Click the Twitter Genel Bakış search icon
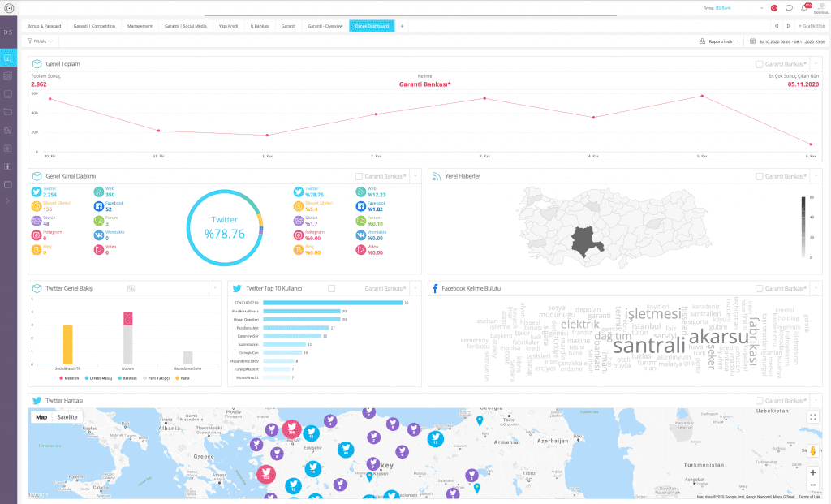This screenshot has width=831, height=504. pyautogui.click(x=131, y=288)
